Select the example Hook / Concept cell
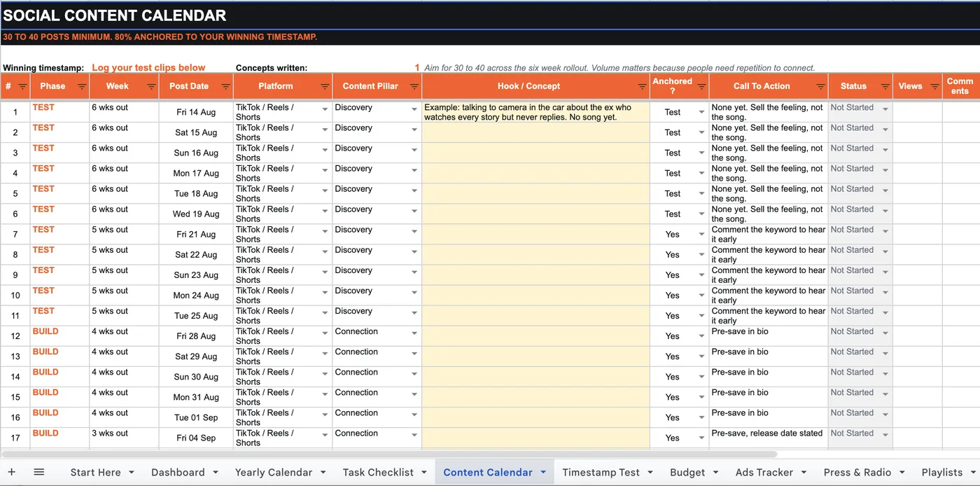 535,112
